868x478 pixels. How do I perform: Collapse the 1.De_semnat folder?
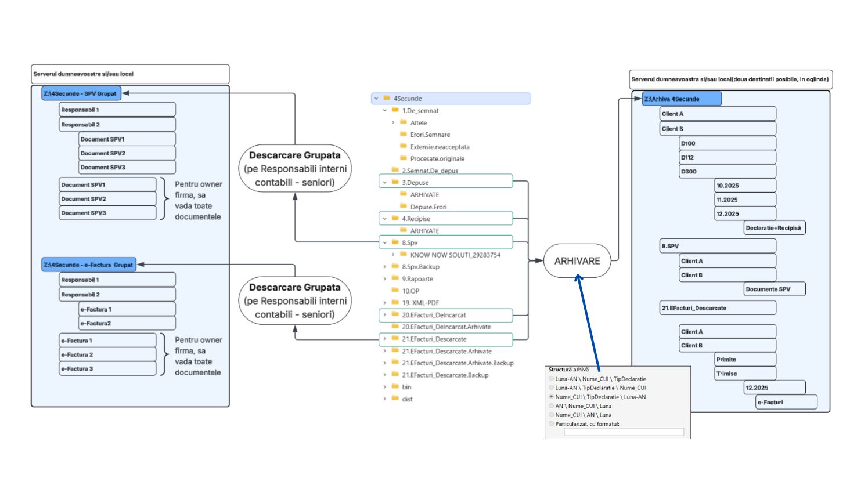[x=384, y=111]
